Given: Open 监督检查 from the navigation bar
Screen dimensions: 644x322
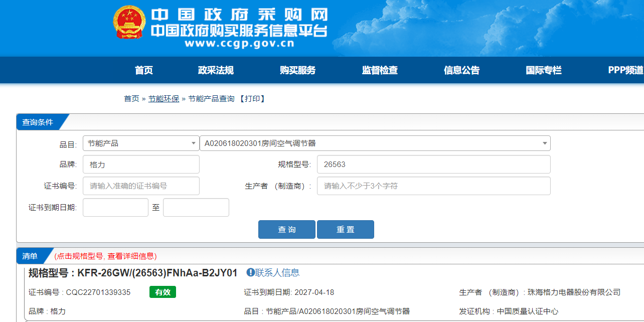Looking at the screenshot, I should (x=380, y=70).
